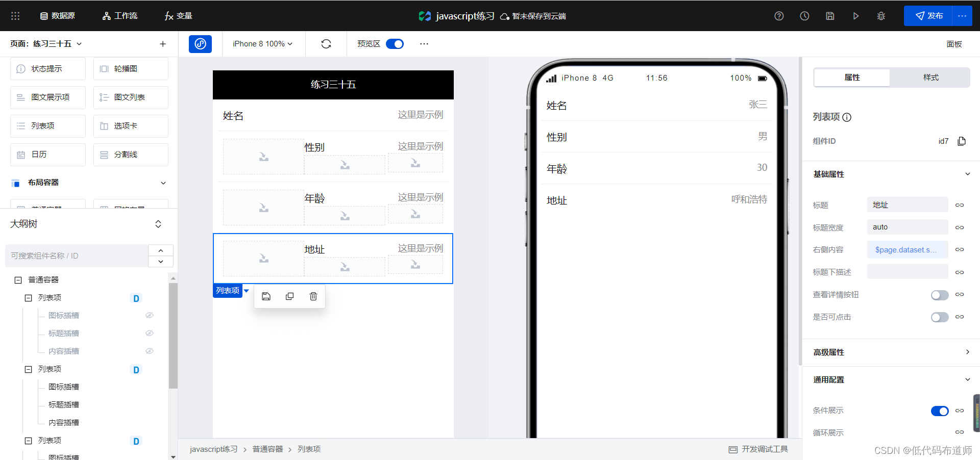Image resolution: width=980 pixels, height=460 pixels.
Task: Toggle the 查看详情按钮 switch
Action: [x=939, y=295]
